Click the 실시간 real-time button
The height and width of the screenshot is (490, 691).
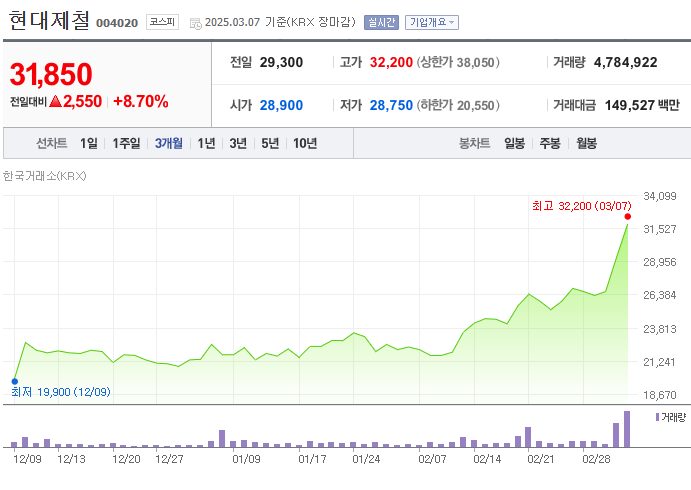(x=381, y=22)
